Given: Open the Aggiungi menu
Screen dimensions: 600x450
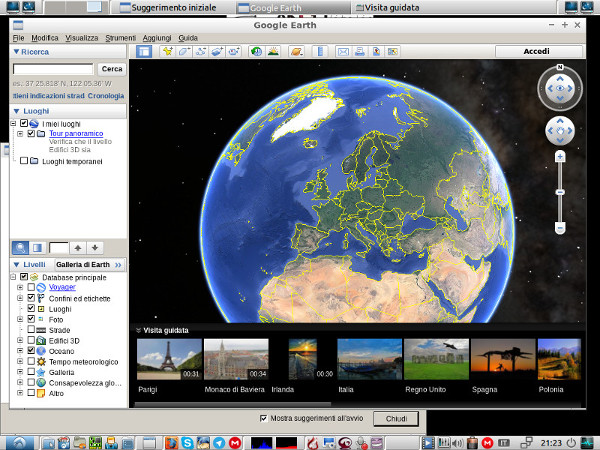Looking at the screenshot, I should (157, 38).
